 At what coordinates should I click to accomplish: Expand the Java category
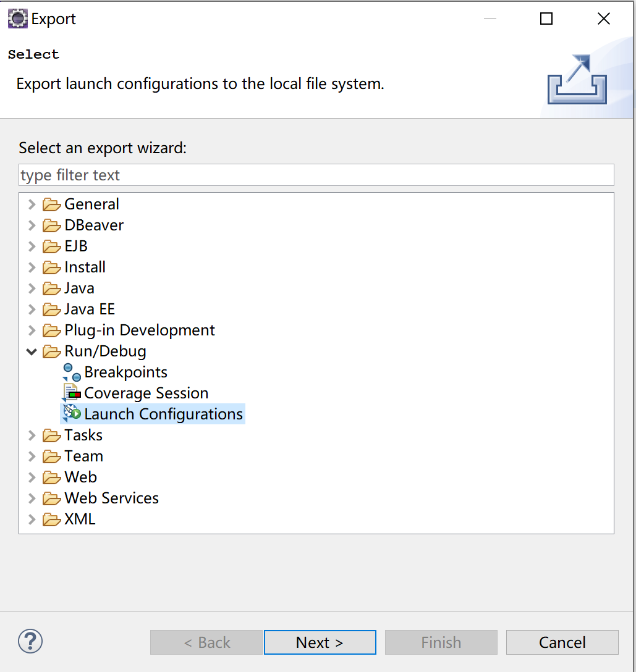pos(32,288)
